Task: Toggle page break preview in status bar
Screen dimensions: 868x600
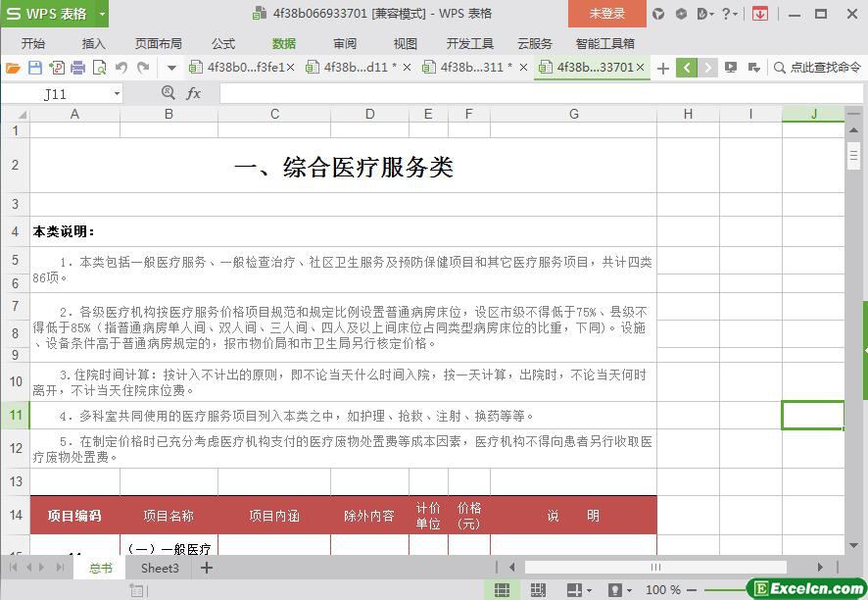Action: pyautogui.click(x=538, y=590)
